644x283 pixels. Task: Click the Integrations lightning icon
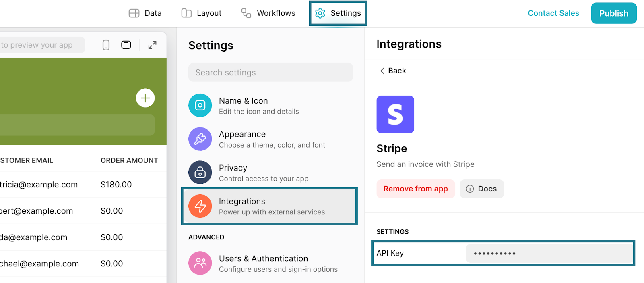[x=200, y=206]
